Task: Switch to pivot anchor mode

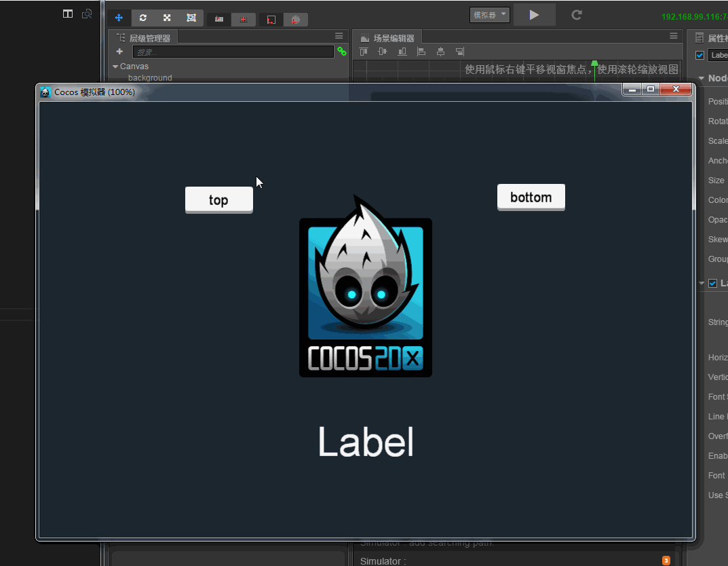Action: (219, 19)
